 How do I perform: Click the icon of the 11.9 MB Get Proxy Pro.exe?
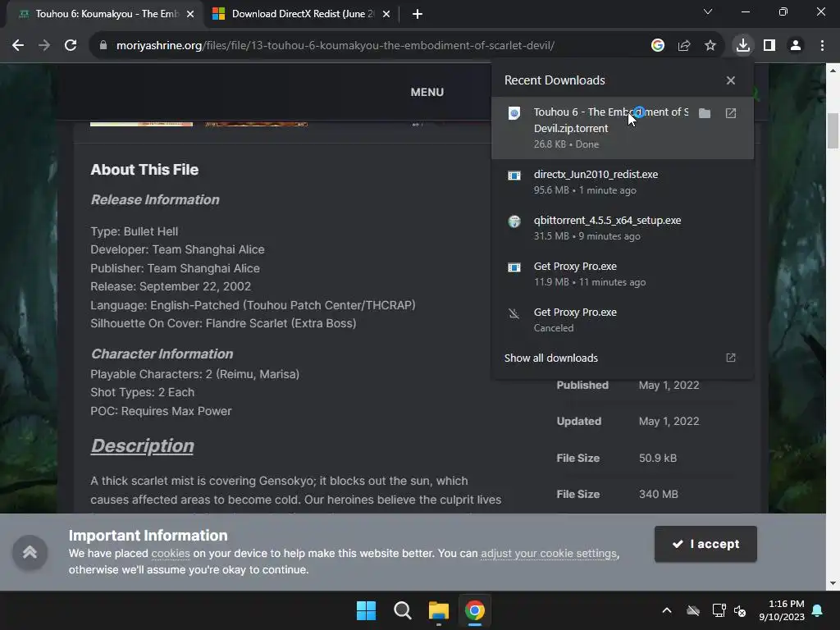pyautogui.click(x=514, y=267)
